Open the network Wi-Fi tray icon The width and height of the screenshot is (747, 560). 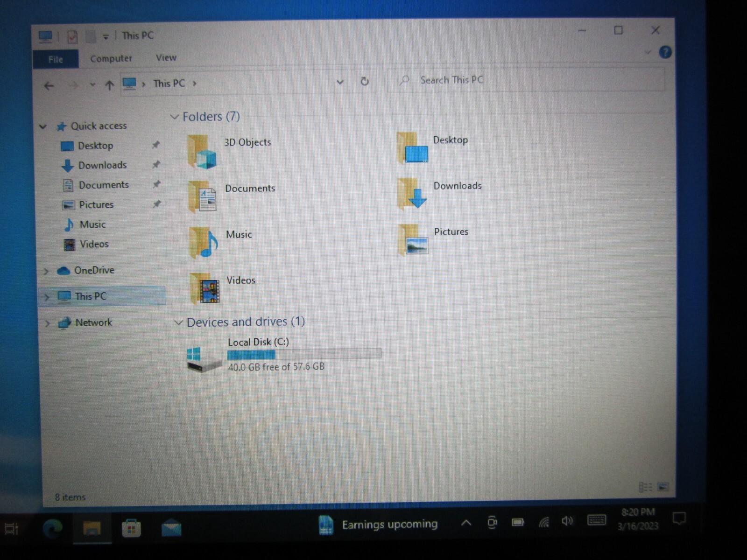[543, 522]
